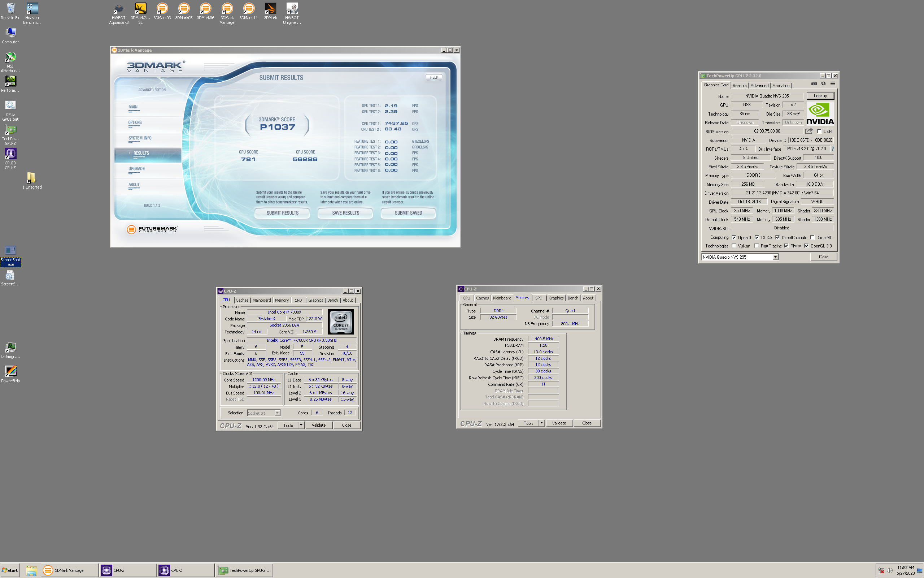This screenshot has width=924, height=578.
Task: Open the Recycle Bin desktop icon
Action: pos(10,12)
